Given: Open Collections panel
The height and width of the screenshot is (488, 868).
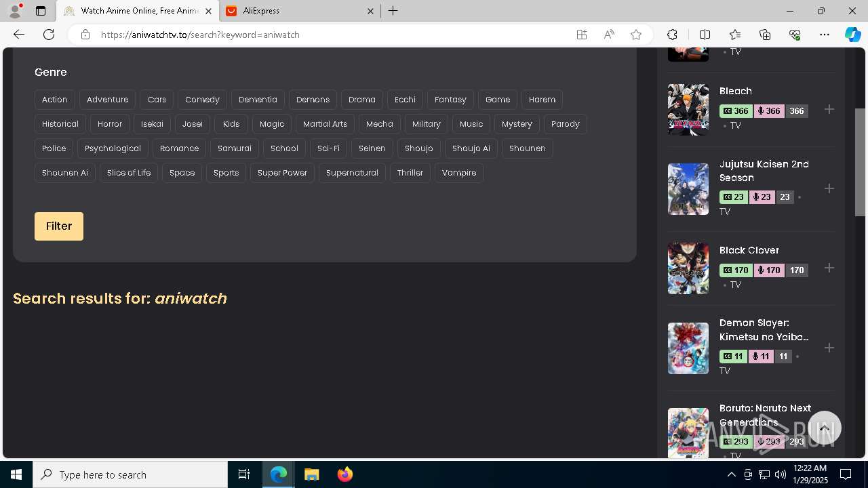Looking at the screenshot, I should [765, 35].
